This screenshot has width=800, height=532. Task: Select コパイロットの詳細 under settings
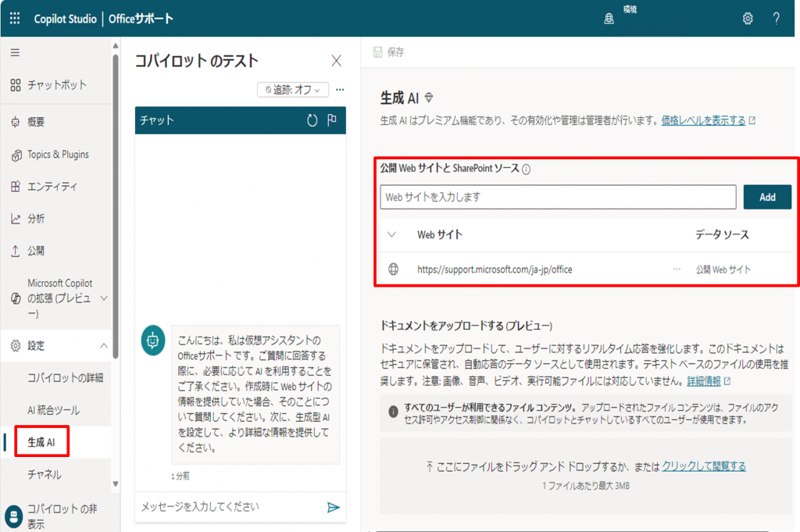tap(66, 378)
